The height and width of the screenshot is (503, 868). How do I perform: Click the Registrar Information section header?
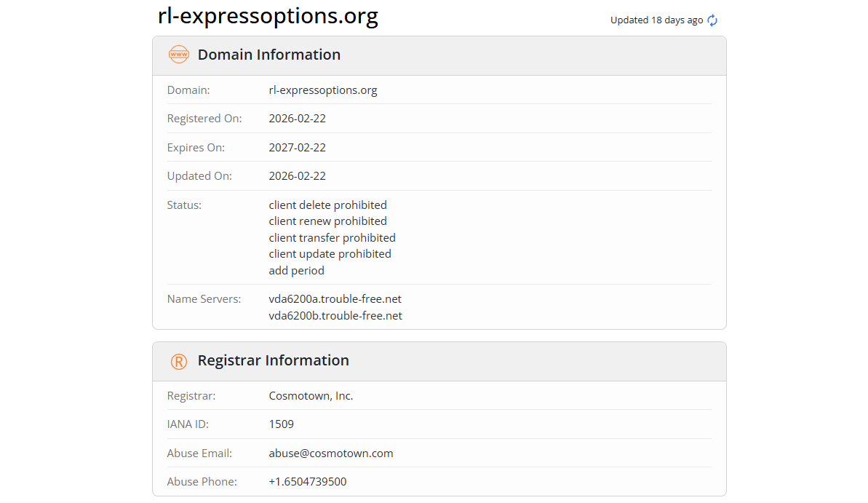pos(273,360)
